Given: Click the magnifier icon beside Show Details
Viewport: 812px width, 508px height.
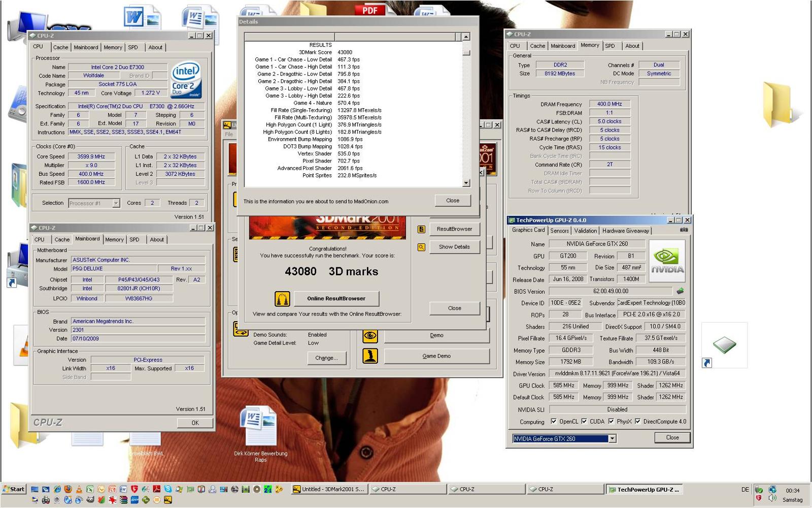Looking at the screenshot, I should pyautogui.click(x=421, y=247).
